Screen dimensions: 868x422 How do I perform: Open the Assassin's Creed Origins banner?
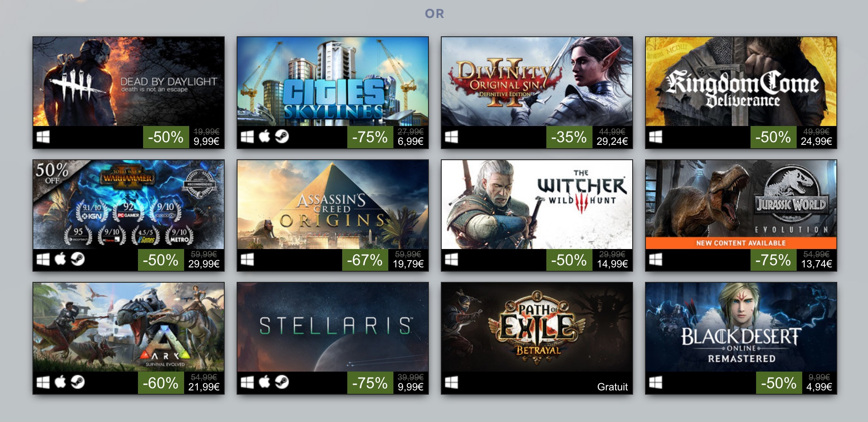(333, 204)
